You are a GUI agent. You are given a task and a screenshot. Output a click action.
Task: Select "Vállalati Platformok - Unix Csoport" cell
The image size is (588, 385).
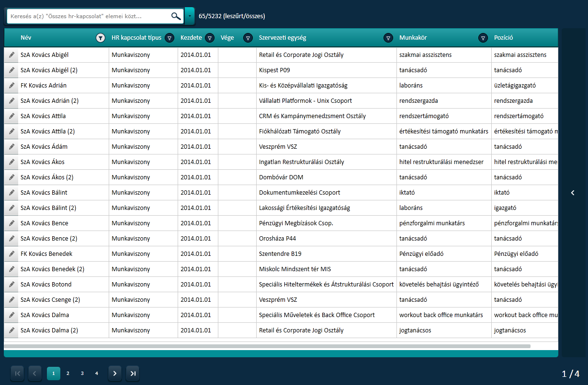(327, 101)
